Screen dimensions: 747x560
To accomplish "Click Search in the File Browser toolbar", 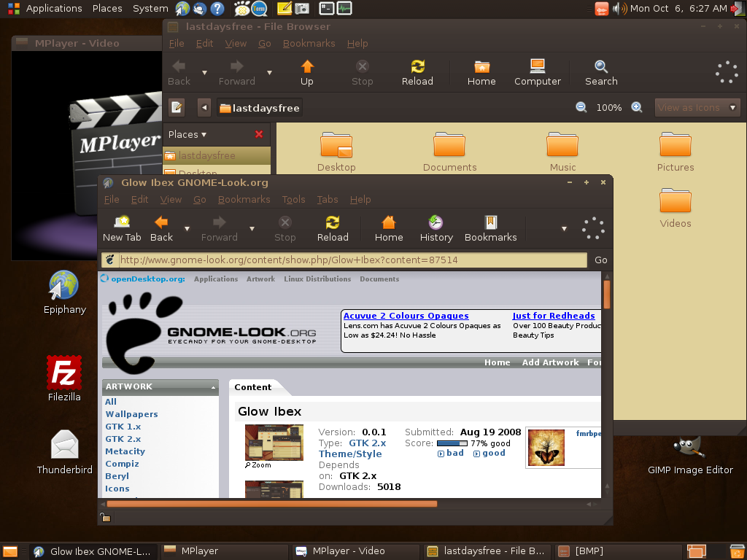I will point(601,73).
